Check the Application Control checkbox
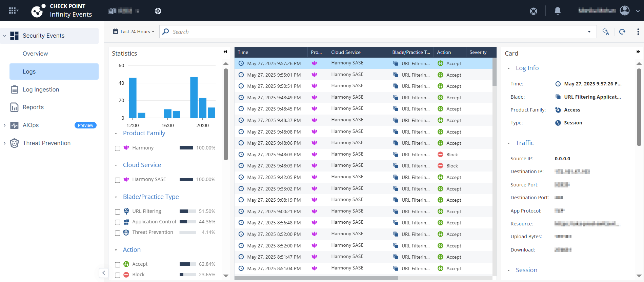 point(118,222)
